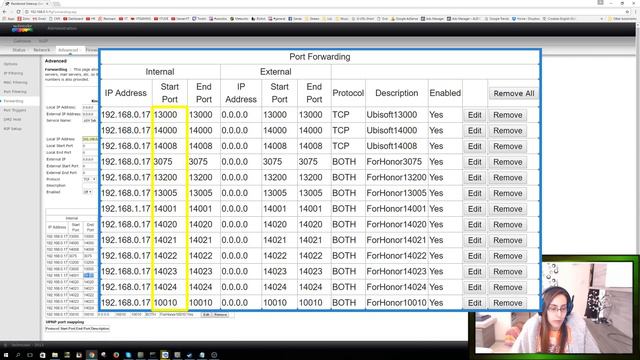The image size is (640, 360).
Task: Remove the ForHonor14022 rule
Action: coord(507,256)
